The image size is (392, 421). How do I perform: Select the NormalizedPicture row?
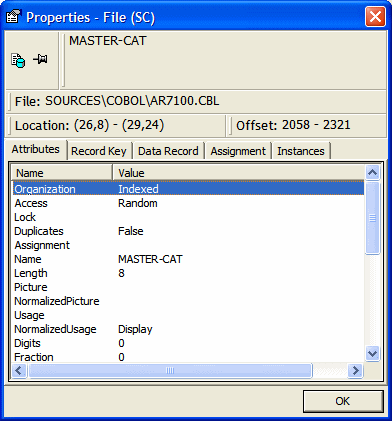coord(188,301)
